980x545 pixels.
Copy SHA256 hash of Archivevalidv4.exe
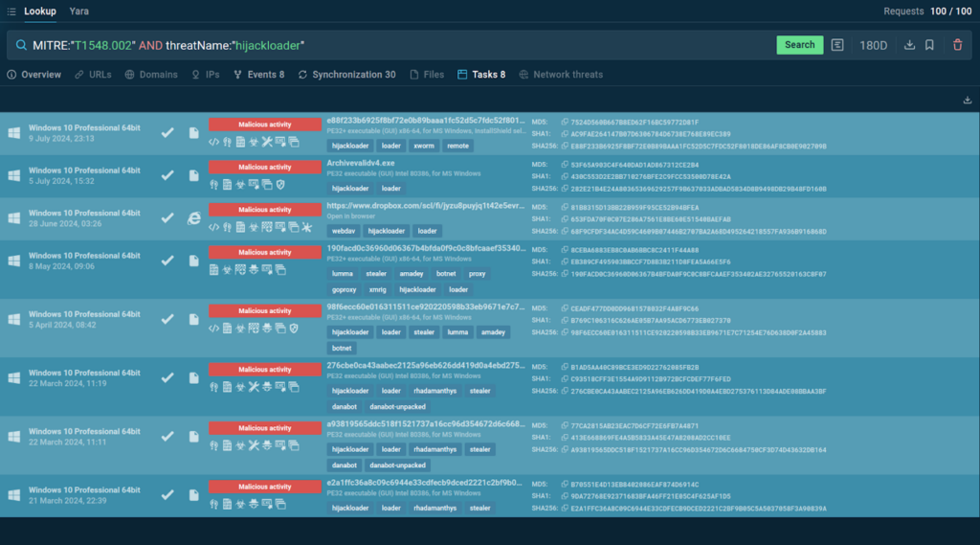[565, 189]
